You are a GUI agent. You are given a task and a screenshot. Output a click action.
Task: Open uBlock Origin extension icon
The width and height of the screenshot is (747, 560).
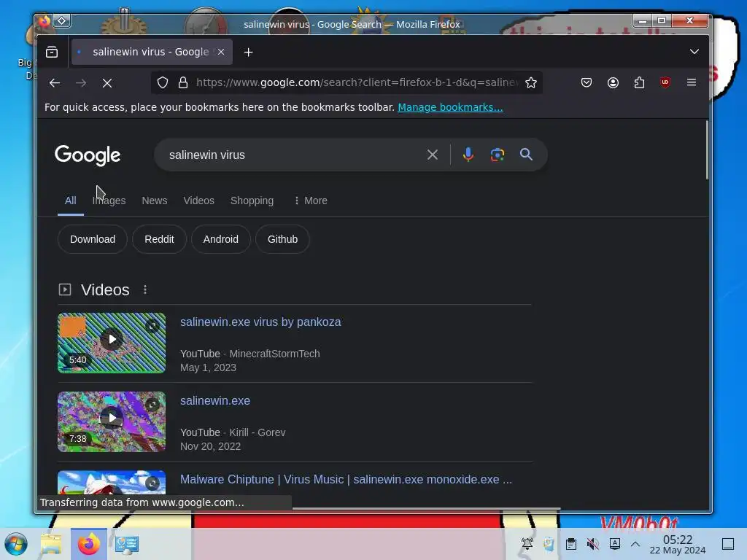[665, 83]
